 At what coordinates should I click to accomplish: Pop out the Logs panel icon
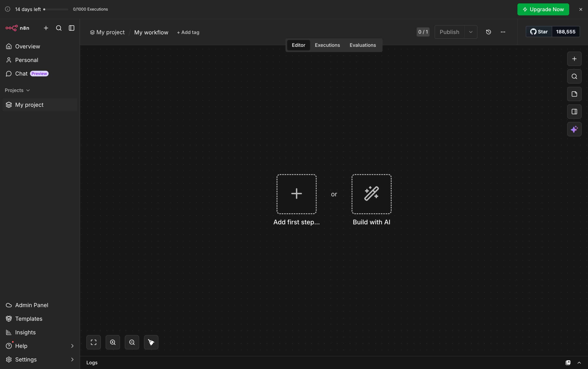[568, 363]
